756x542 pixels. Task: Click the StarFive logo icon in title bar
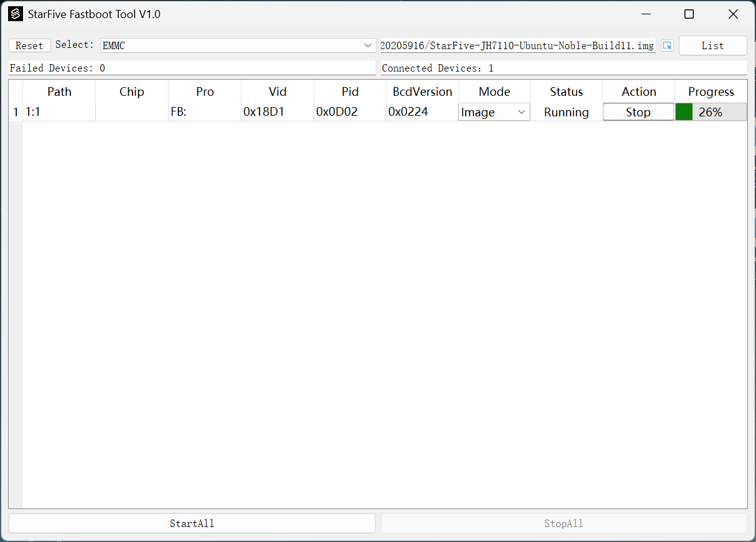tap(16, 14)
